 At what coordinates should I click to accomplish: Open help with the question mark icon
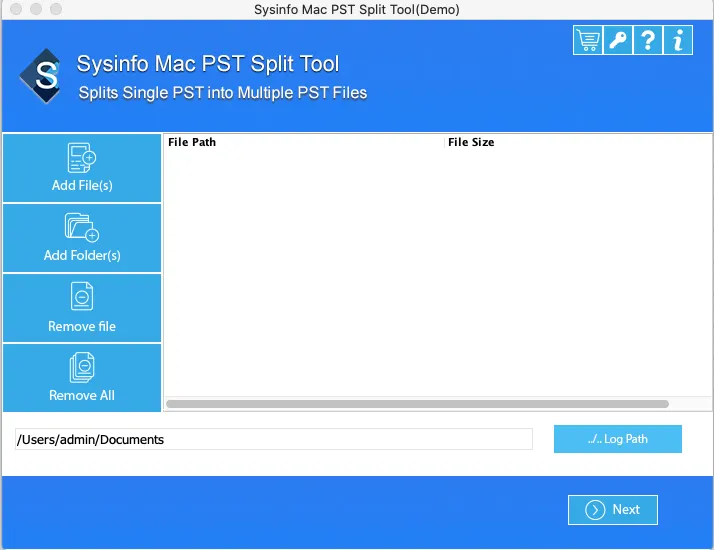(648, 40)
